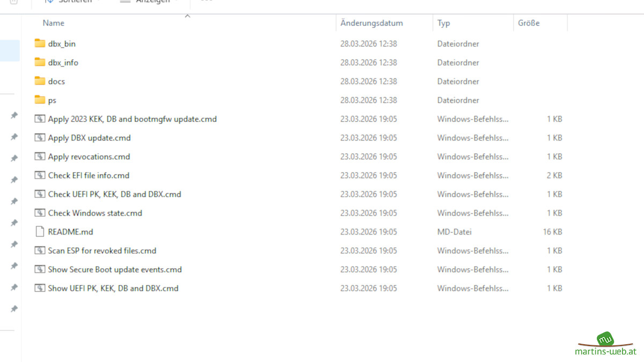Toggle sort direction arrow above the Name column
The width and height of the screenshot is (644, 362).
coord(187,16)
